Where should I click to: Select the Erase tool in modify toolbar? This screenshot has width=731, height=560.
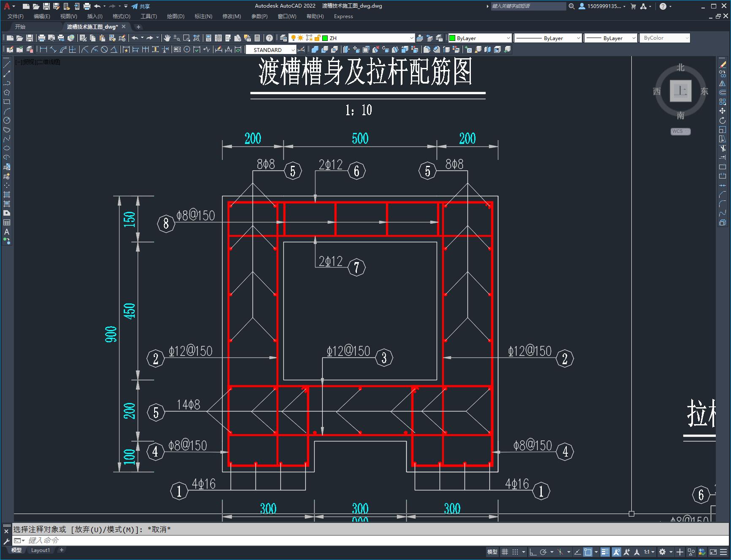723,65
